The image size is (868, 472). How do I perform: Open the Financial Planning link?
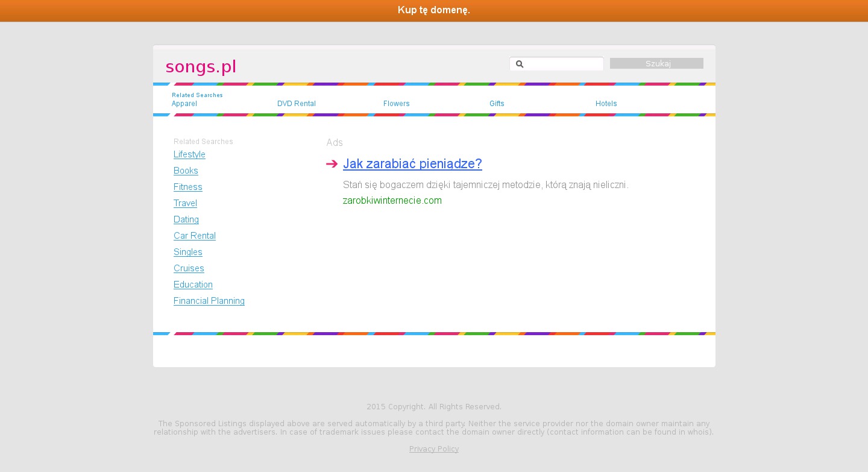(x=209, y=301)
